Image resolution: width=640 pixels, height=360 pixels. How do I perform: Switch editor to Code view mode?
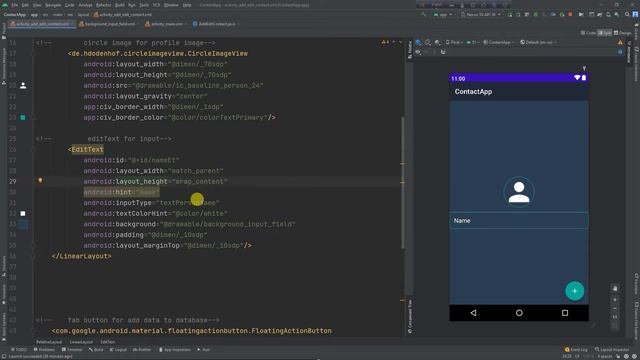[588, 33]
